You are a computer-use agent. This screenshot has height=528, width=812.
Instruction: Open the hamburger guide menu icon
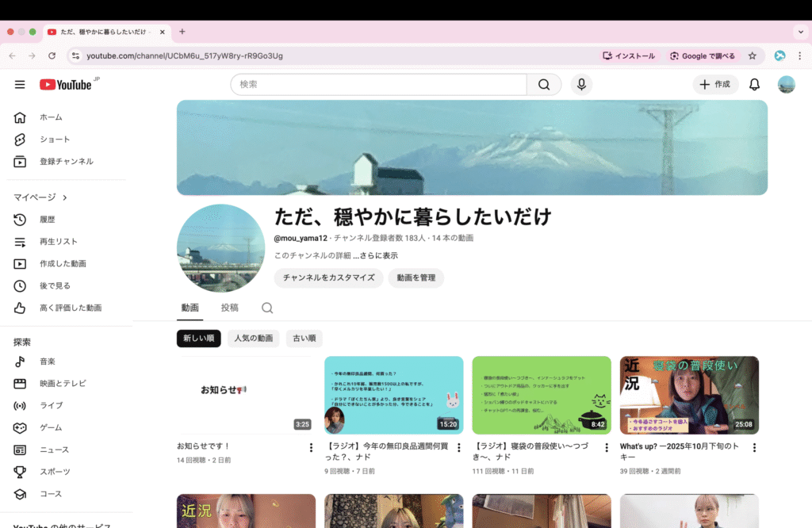pyautogui.click(x=20, y=85)
